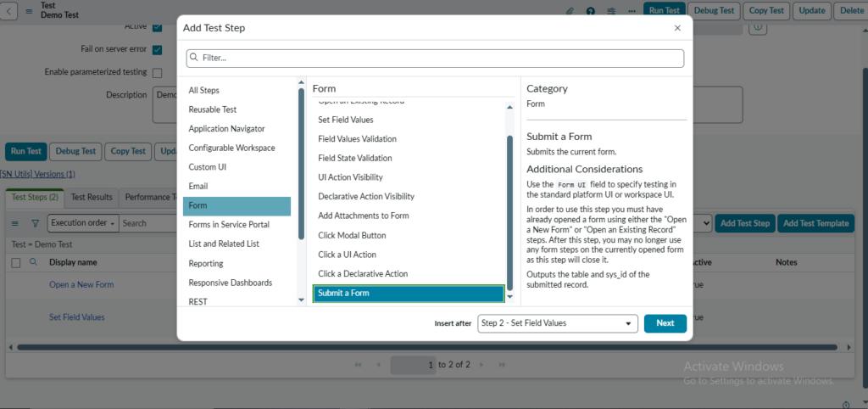Click the Filter search field in dialog
The height and width of the screenshot is (409, 868).
[x=435, y=58]
